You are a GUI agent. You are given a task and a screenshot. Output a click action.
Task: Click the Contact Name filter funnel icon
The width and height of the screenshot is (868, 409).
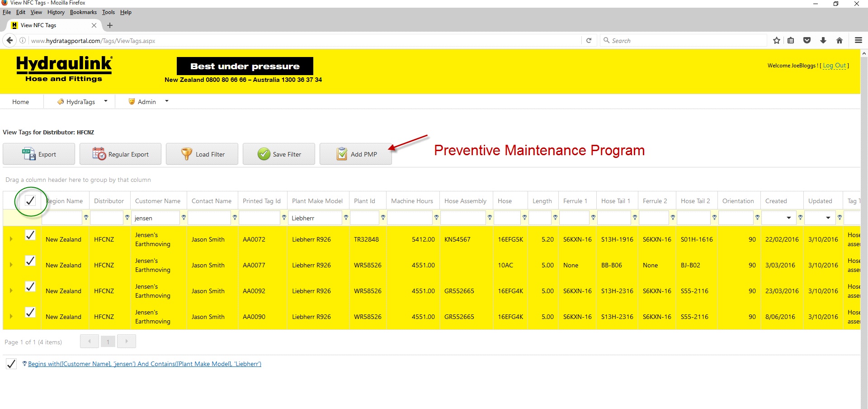pyautogui.click(x=235, y=218)
